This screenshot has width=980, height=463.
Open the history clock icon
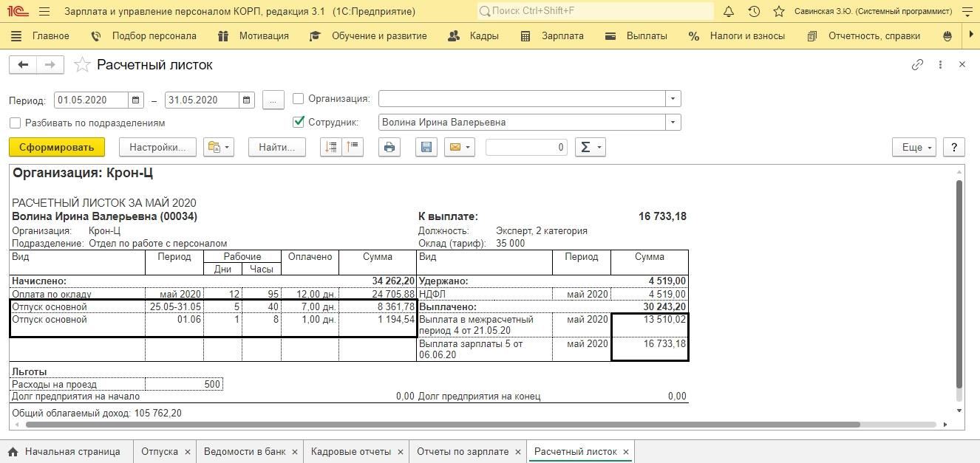click(x=754, y=12)
